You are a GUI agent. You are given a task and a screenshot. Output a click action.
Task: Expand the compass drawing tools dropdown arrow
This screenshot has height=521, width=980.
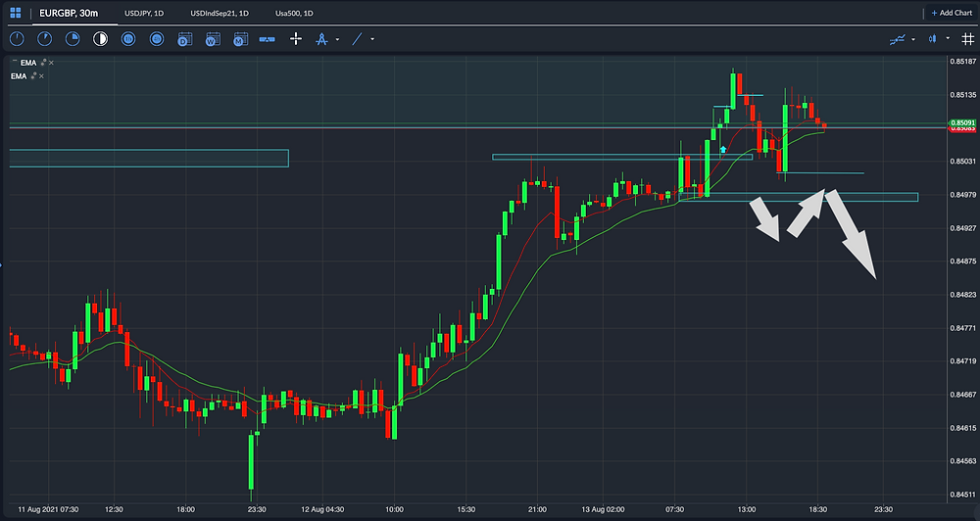[337, 39]
